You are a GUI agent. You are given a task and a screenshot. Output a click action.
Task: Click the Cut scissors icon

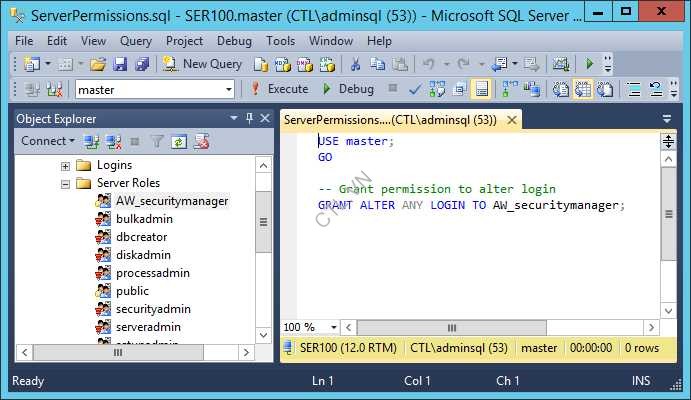pyautogui.click(x=354, y=63)
